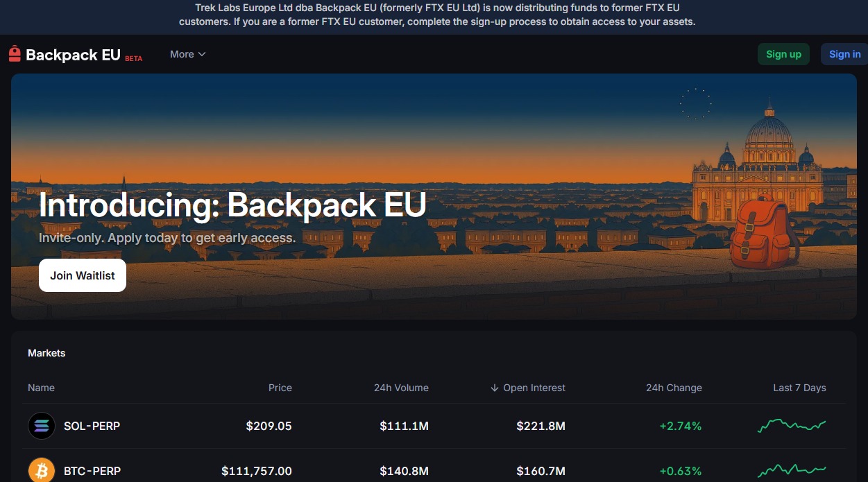Click the Sign up button
868x482 pixels.
coord(783,53)
